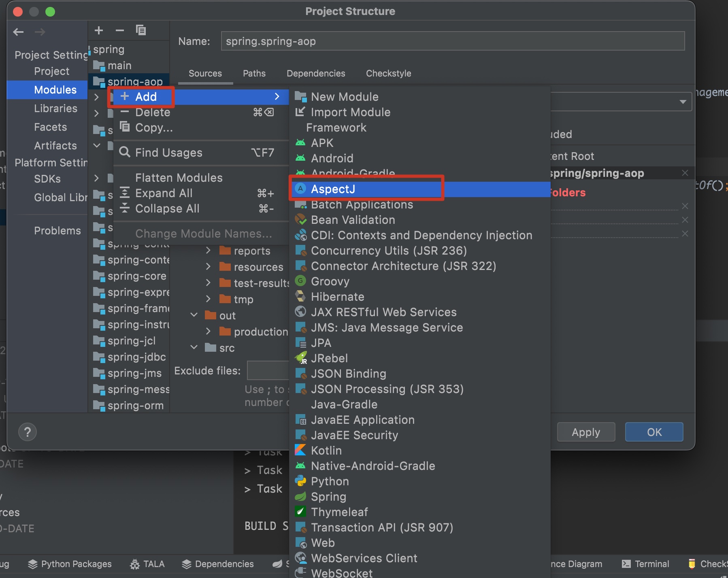The height and width of the screenshot is (578, 728).
Task: Expand the reports folder
Action: pos(208,251)
